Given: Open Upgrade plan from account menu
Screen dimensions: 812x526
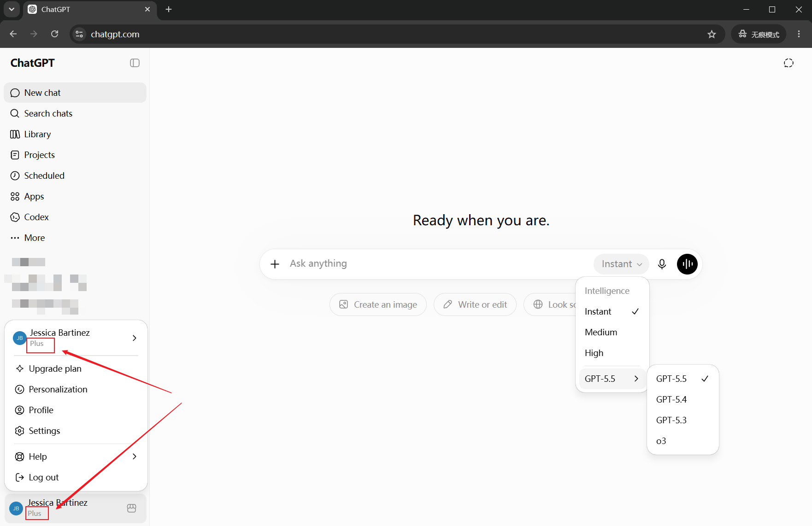Looking at the screenshot, I should (x=76, y=369).
